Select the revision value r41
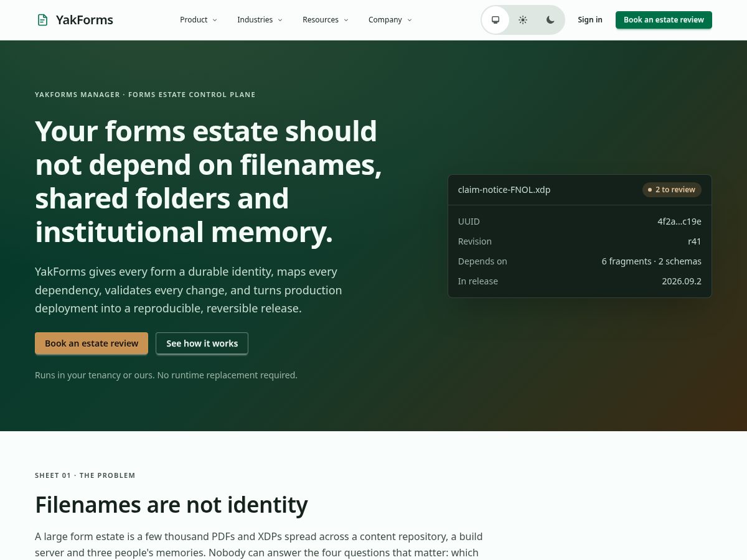This screenshot has height=560, width=747. (x=695, y=241)
